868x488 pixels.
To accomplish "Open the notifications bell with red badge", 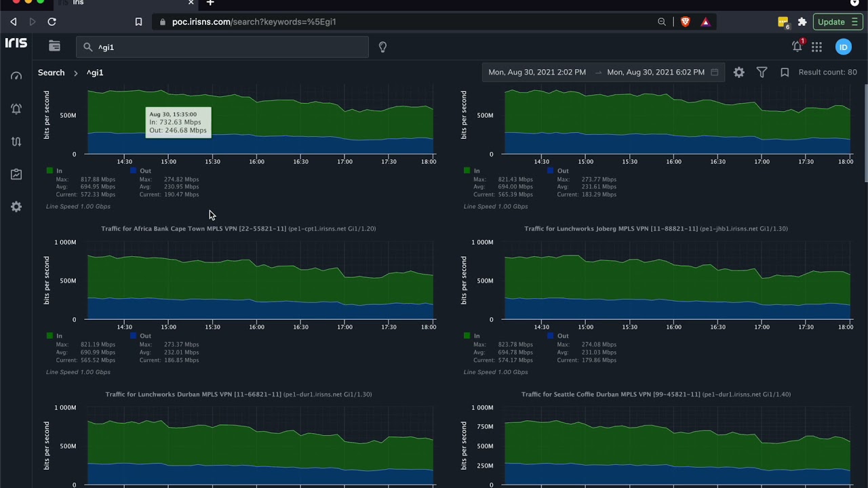I will (797, 46).
